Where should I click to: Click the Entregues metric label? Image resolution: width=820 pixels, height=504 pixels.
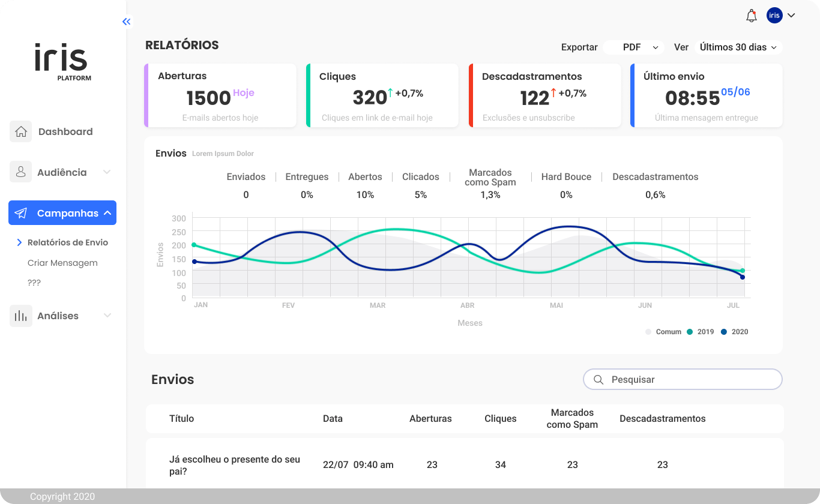pos(307,177)
